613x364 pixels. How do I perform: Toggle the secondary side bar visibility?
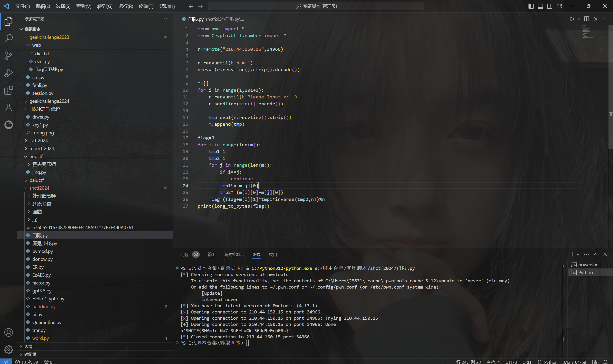tap(550, 6)
